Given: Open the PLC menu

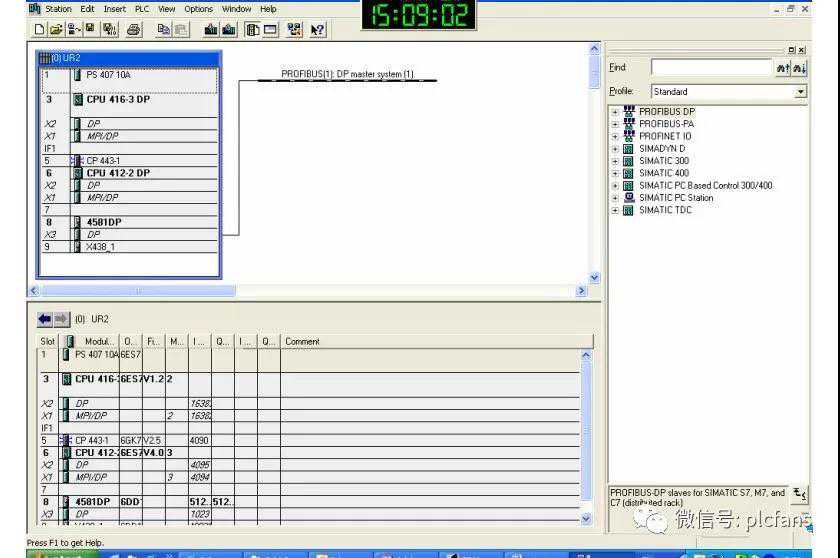Looking at the screenshot, I should [142, 9].
